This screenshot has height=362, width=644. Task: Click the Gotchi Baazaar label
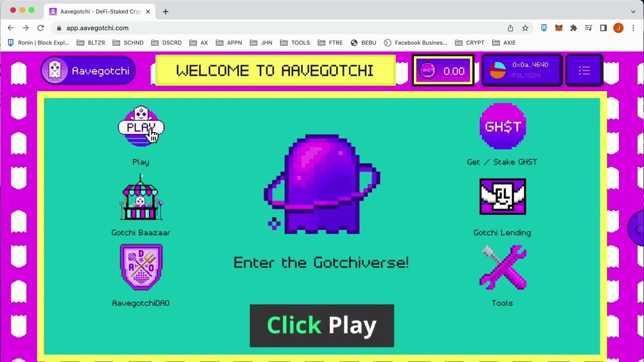[141, 232]
